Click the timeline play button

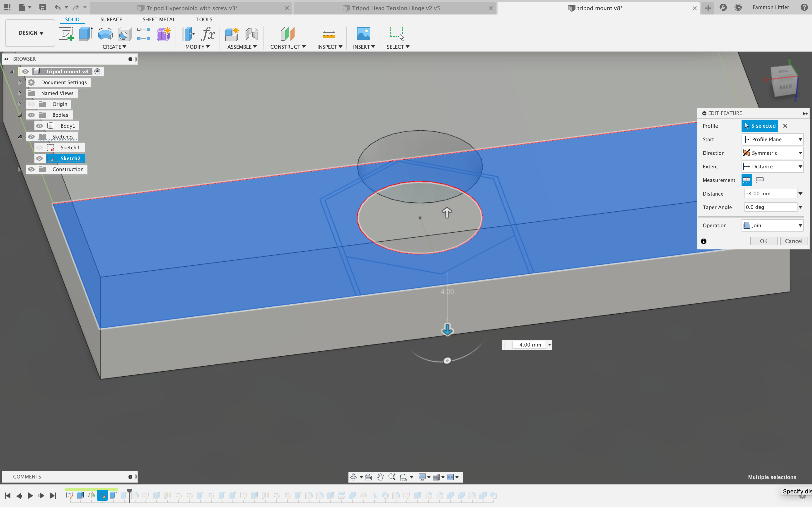point(30,496)
